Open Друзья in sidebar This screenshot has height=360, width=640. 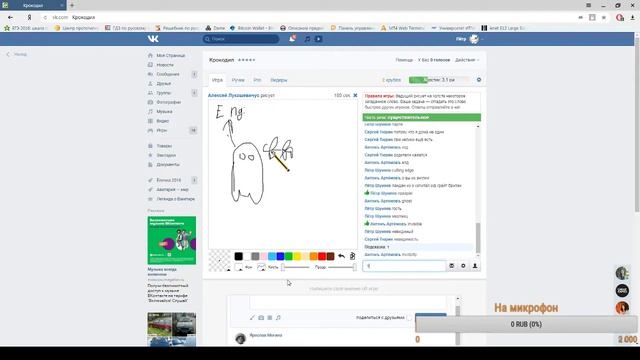pos(164,84)
